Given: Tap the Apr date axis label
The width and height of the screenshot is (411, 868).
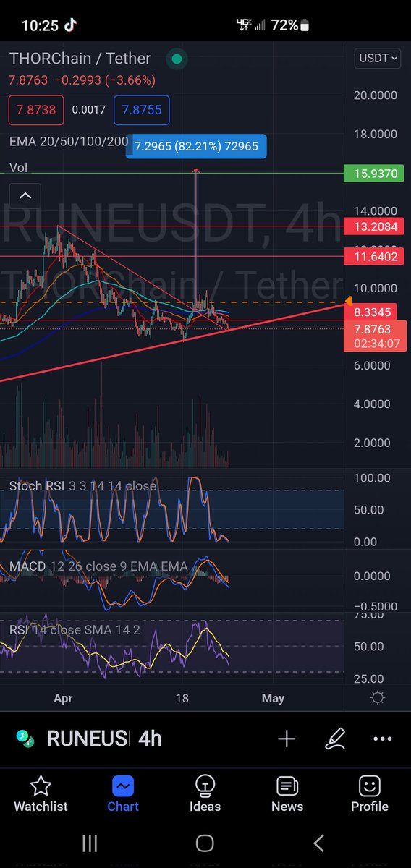Looking at the screenshot, I should click(x=63, y=698).
